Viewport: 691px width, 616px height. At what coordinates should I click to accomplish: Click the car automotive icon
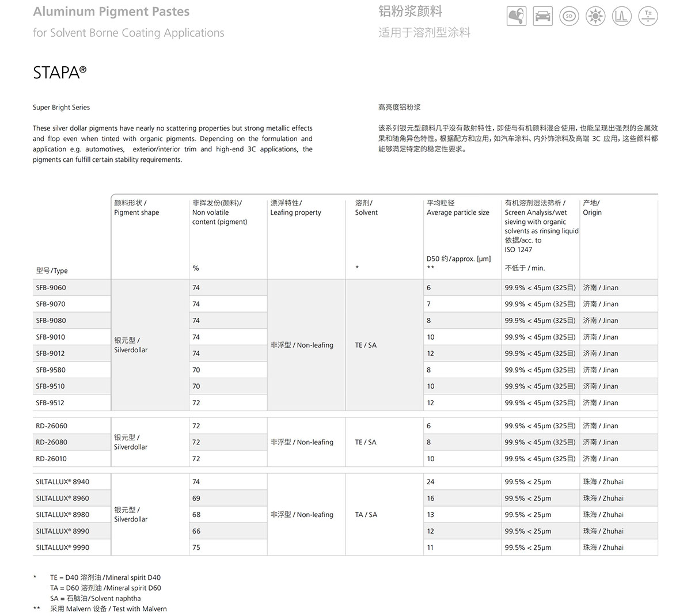pyautogui.click(x=542, y=16)
